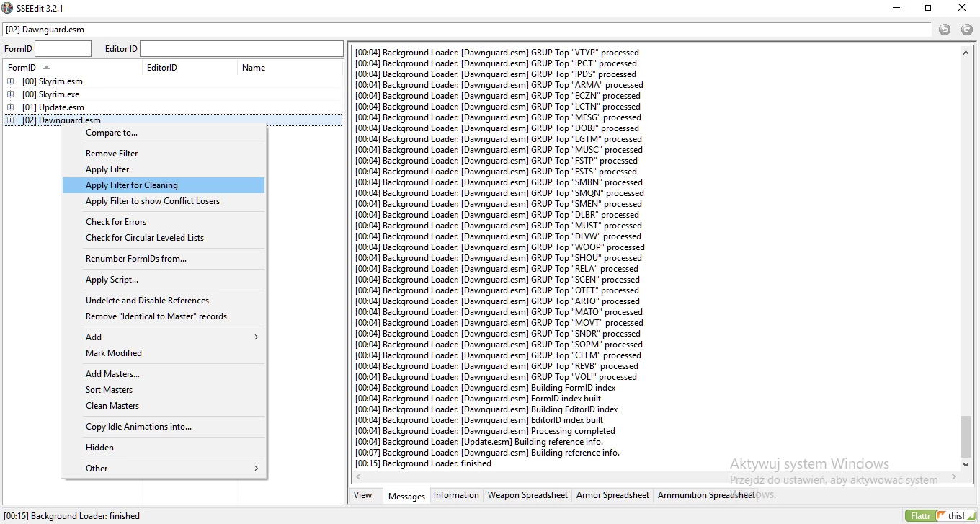Click log line '[00:15] Background Loader: finished'

click(x=423, y=463)
